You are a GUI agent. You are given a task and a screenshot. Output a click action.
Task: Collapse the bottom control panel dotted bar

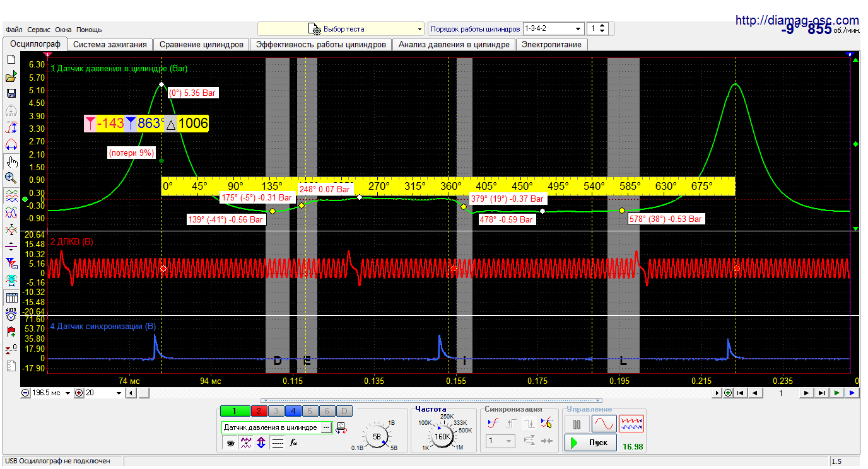(433, 400)
